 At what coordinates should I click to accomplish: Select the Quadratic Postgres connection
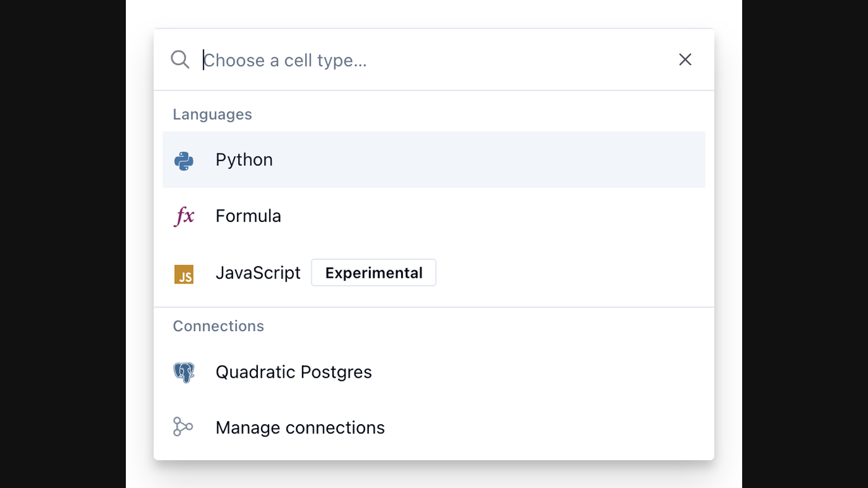434,372
